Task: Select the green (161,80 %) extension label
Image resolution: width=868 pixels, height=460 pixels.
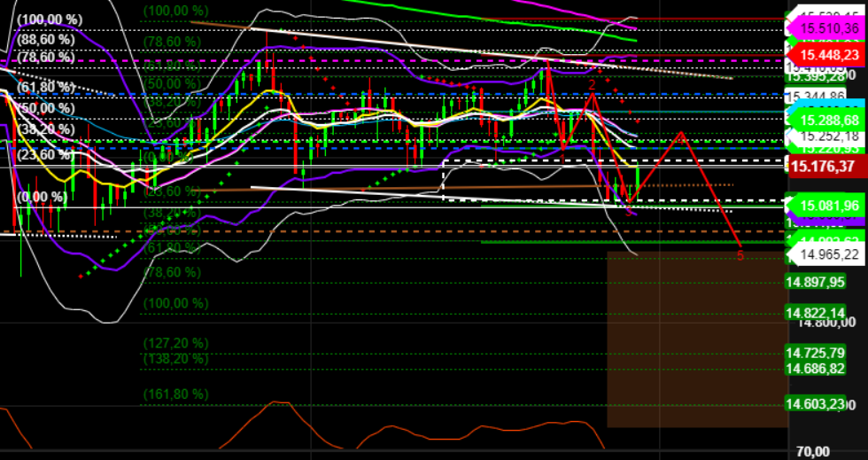Action: click(175, 394)
